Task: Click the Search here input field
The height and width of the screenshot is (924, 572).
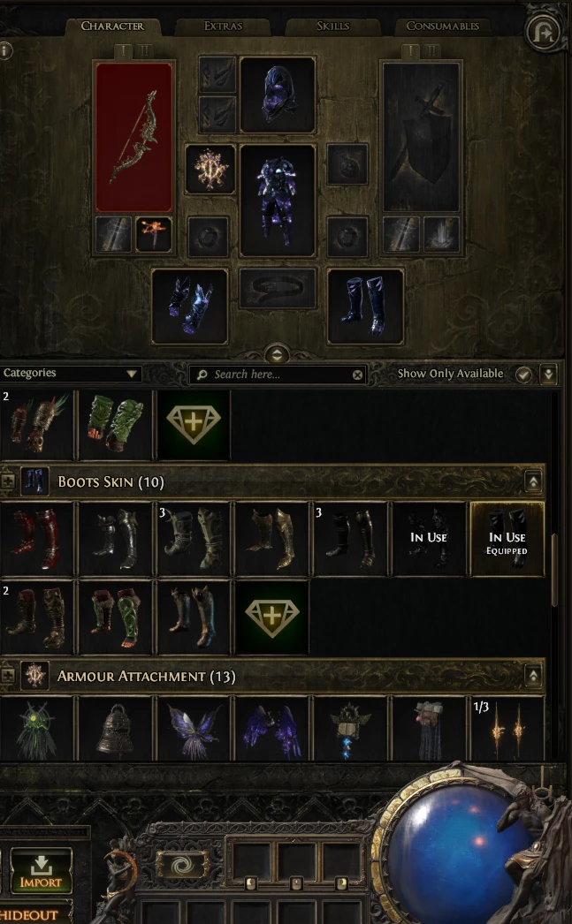Action: pos(278,375)
